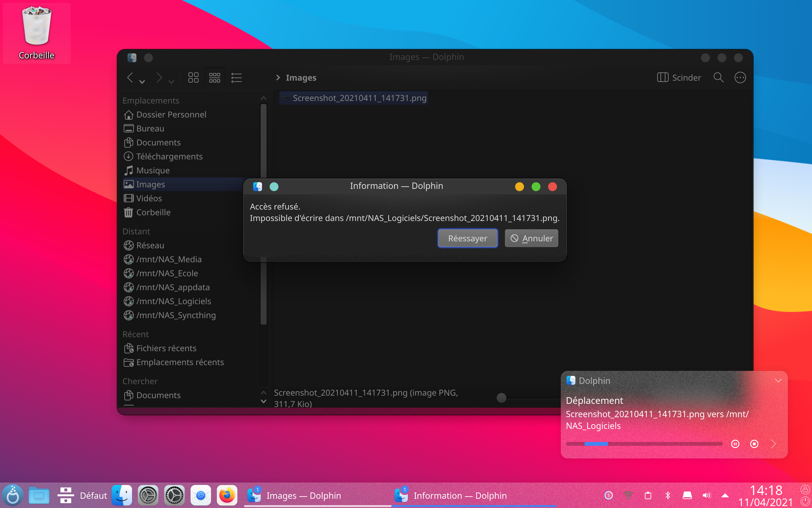Click the Dolphin icon in Images window titlebar
Viewport: 812px width, 508px height.
pyautogui.click(x=132, y=57)
